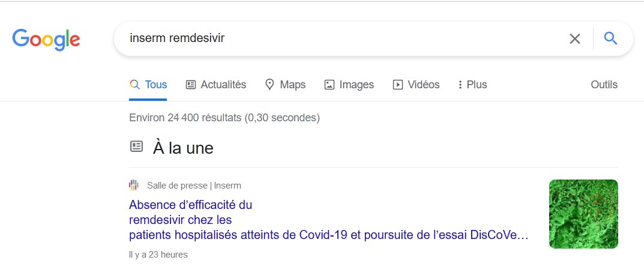The height and width of the screenshot is (272, 644).
Task: Click the Salle de presse | Inserm source
Action: [x=194, y=186]
